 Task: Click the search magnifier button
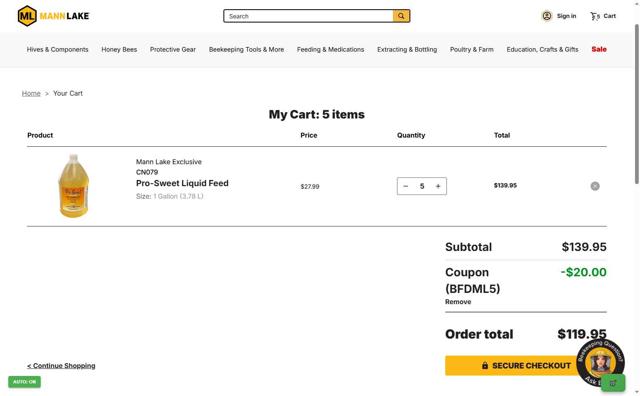coord(401,16)
